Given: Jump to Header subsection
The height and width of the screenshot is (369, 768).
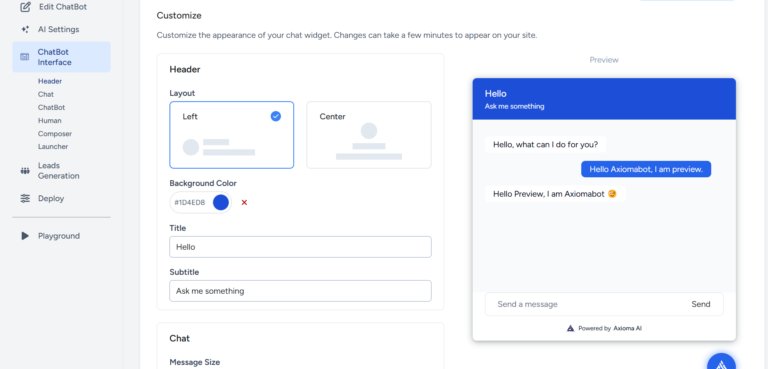Looking at the screenshot, I should [50, 81].
